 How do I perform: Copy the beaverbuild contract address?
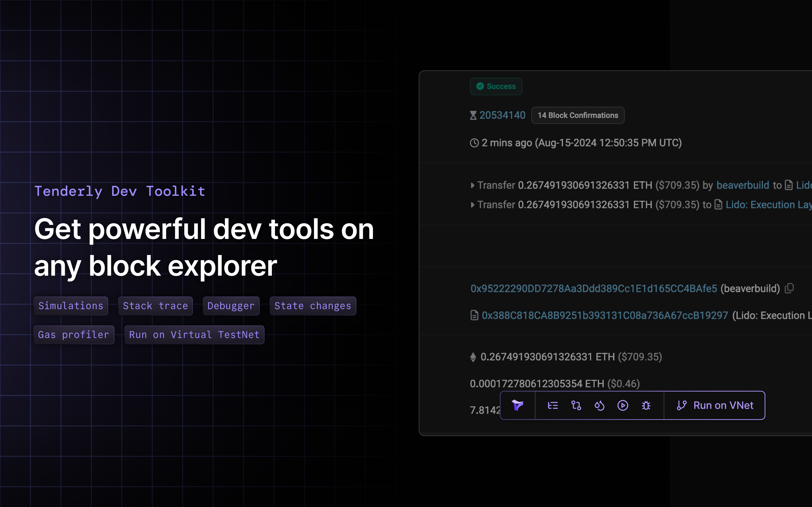[790, 288]
